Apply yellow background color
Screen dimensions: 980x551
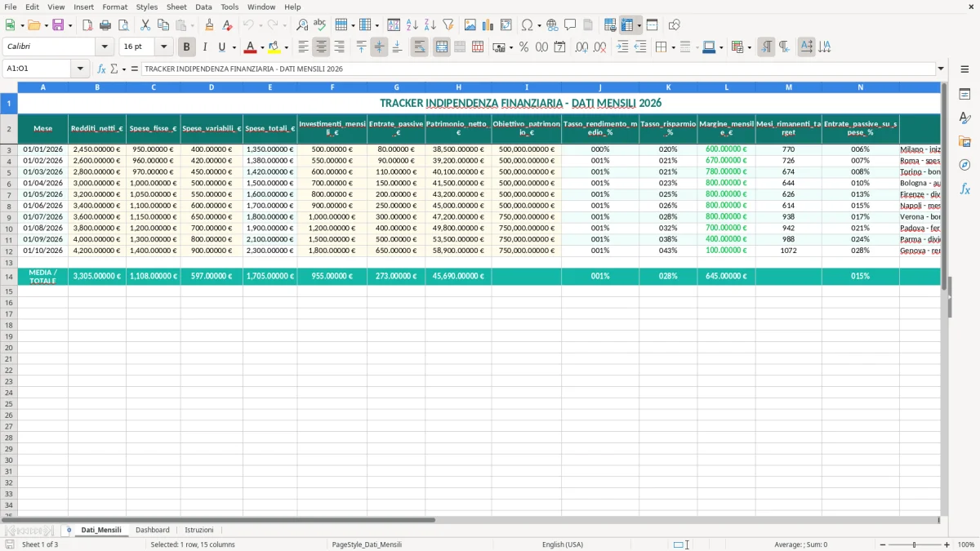(274, 47)
